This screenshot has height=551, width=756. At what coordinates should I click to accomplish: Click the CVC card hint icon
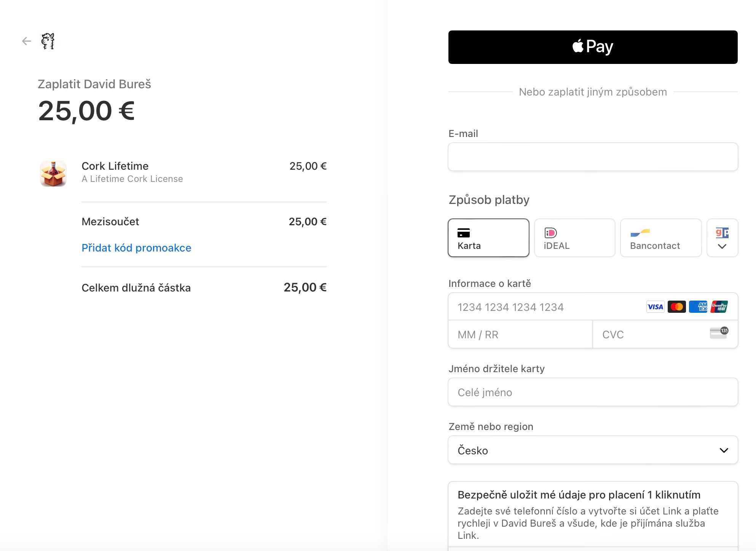(719, 333)
